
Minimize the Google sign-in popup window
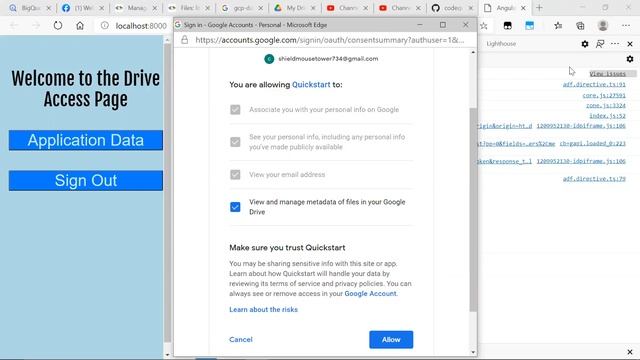click(420, 25)
